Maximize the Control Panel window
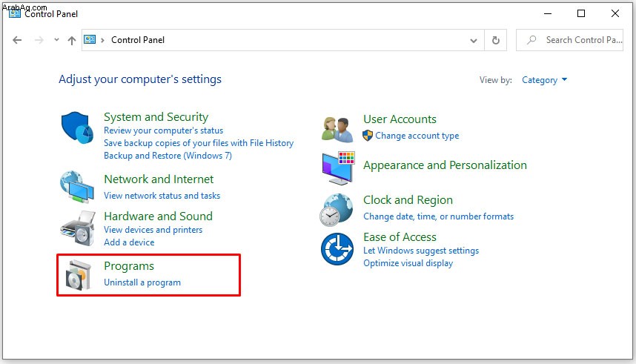The height and width of the screenshot is (364, 636). coord(581,13)
